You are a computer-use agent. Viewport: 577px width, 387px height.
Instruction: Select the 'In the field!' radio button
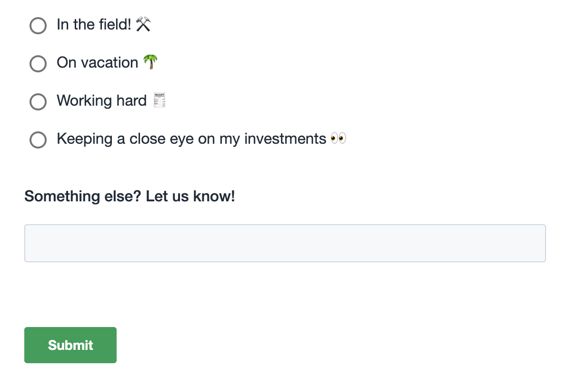38,25
